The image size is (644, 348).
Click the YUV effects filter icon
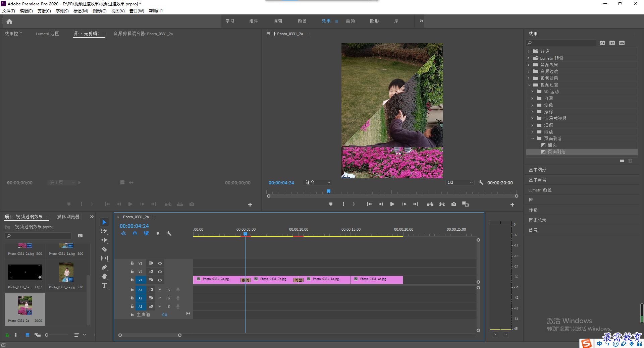tap(622, 43)
